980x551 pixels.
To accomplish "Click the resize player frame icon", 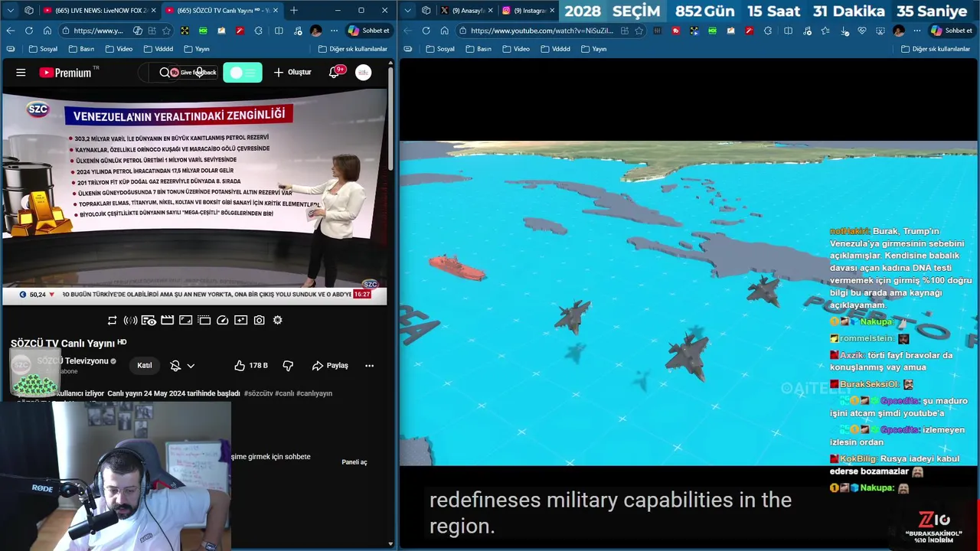I will [x=185, y=320].
